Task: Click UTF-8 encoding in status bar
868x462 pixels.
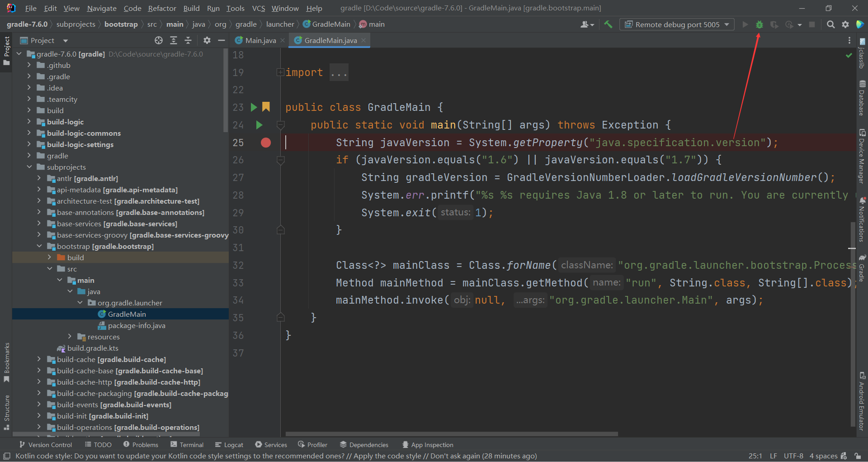Action: tap(793, 456)
